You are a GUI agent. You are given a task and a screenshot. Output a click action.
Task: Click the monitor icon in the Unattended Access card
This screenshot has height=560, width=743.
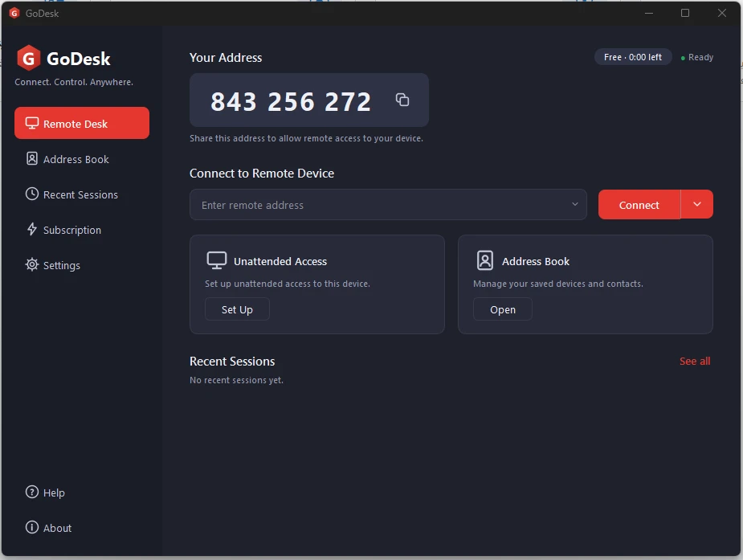coord(217,260)
